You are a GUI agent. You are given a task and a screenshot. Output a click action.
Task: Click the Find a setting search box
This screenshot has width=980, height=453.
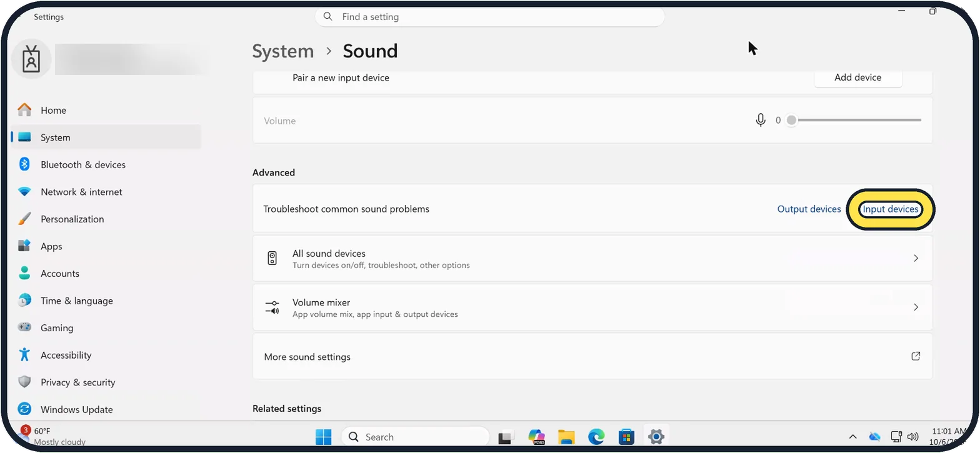489,17
